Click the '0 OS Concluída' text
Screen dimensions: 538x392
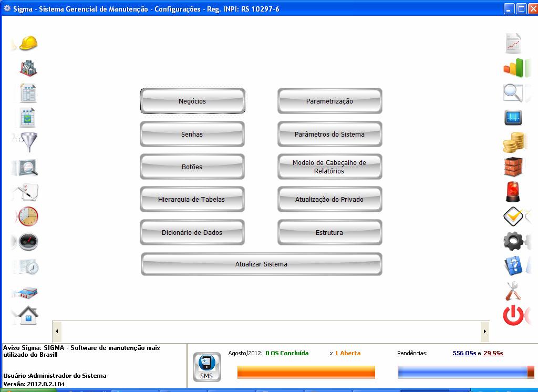287,353
